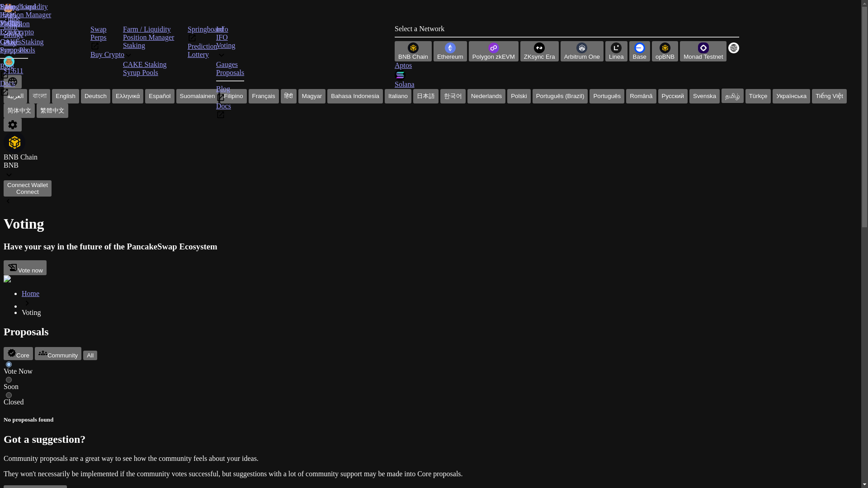Screen dimensions: 868x488
Task: Choose Magyar language button
Action: click(x=312, y=96)
